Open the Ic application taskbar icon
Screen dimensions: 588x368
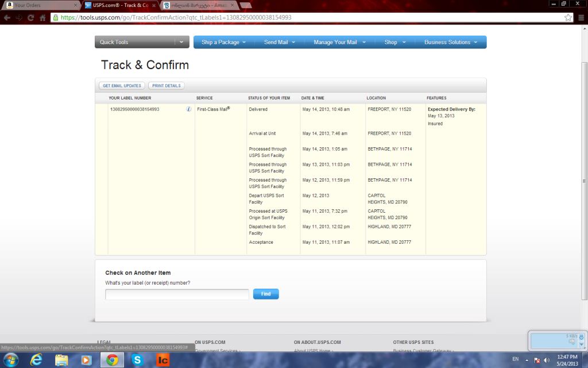click(x=163, y=360)
